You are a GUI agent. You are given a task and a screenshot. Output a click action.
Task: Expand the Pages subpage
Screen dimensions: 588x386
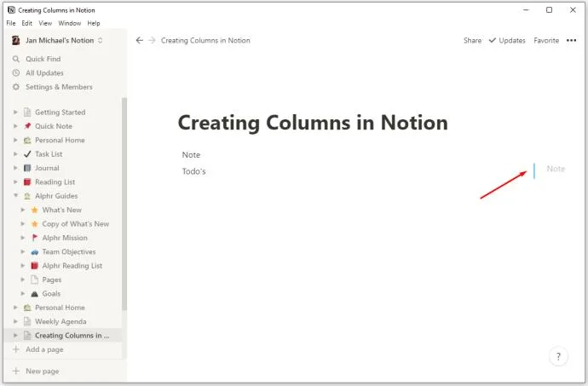tap(22, 279)
